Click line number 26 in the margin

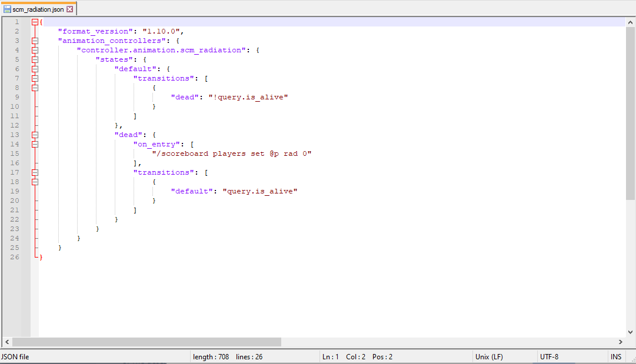point(15,257)
